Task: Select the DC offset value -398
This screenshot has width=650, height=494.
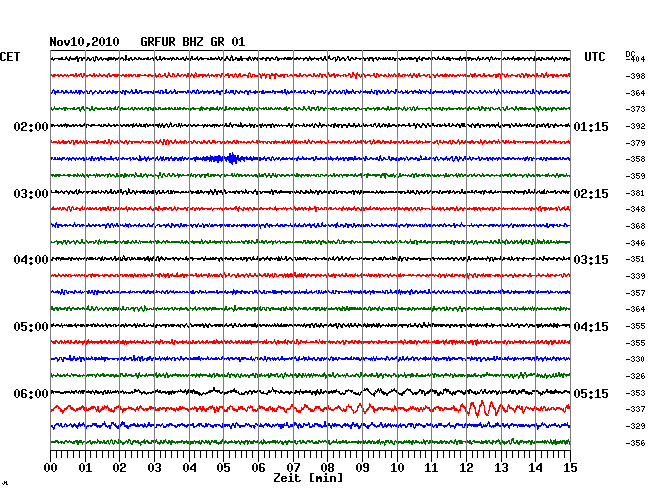Action: point(635,76)
